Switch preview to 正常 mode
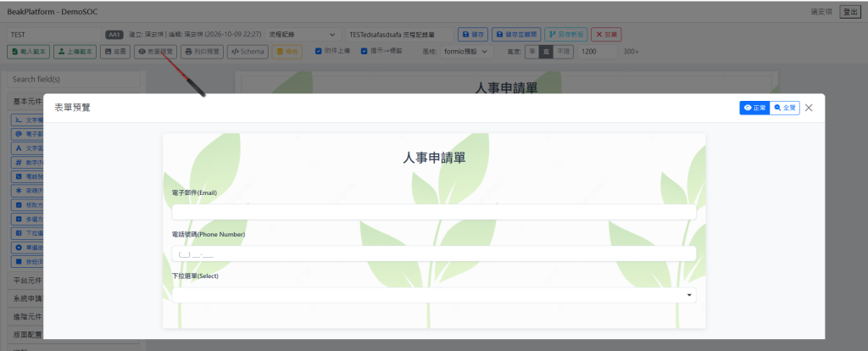The image size is (868, 351). (754, 108)
